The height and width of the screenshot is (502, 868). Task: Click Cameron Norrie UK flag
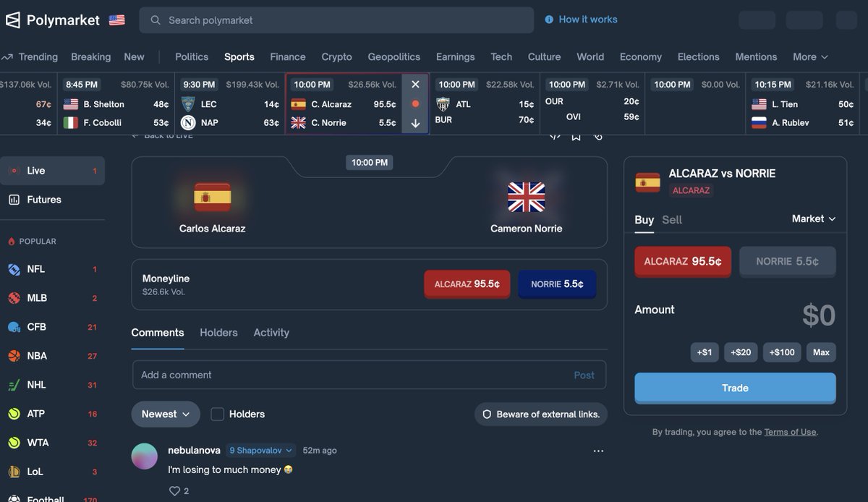pyautogui.click(x=527, y=197)
